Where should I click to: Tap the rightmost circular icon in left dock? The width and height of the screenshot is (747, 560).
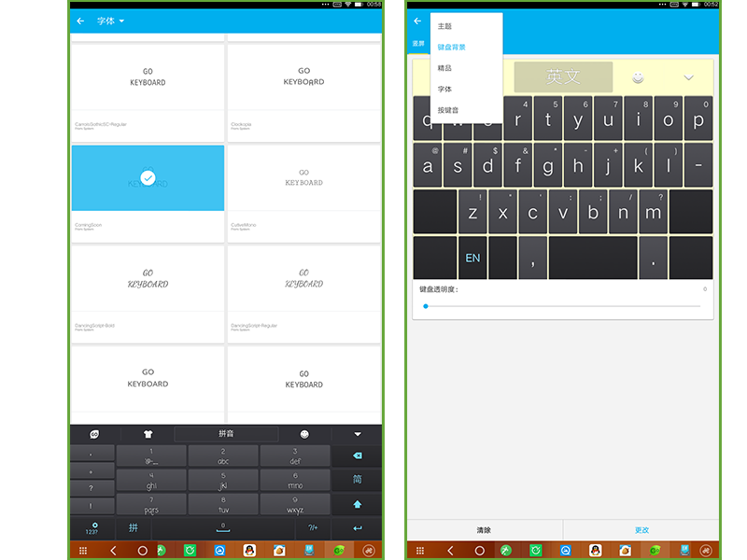(x=369, y=551)
